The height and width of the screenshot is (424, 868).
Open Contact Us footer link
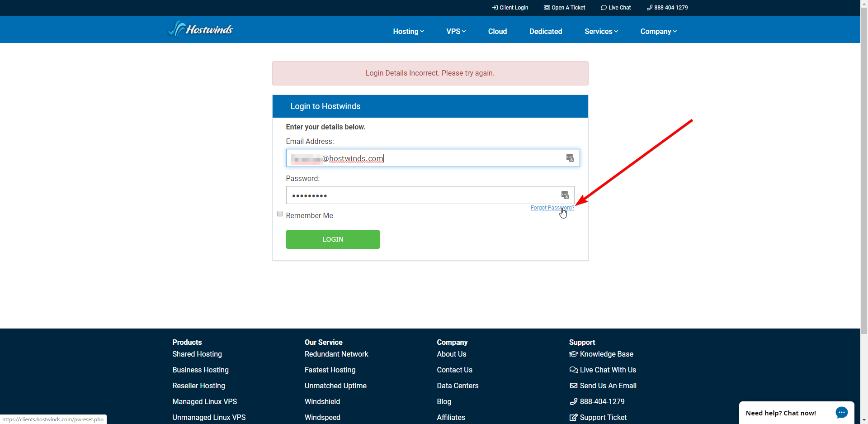point(454,370)
